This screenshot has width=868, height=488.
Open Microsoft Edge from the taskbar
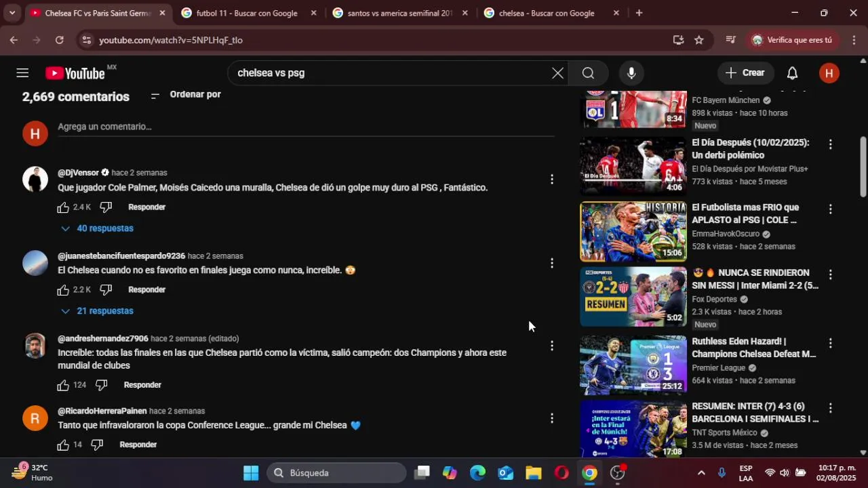click(478, 473)
